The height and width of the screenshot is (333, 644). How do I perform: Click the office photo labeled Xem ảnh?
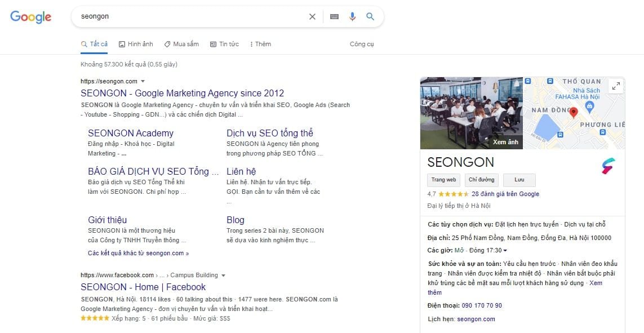coord(472,113)
